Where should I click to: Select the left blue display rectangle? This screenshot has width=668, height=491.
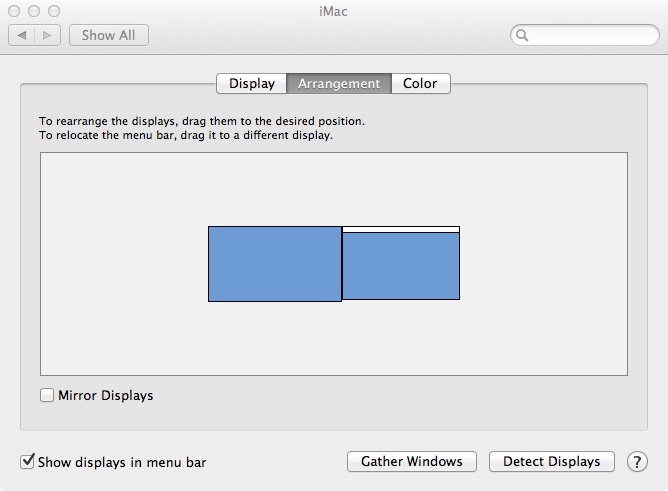click(274, 263)
